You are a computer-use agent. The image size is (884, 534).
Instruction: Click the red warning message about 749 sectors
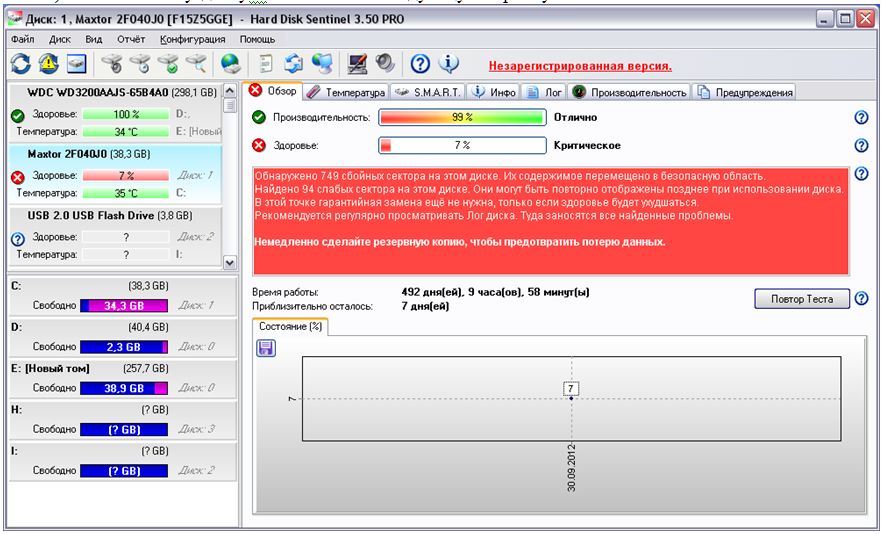click(551, 221)
